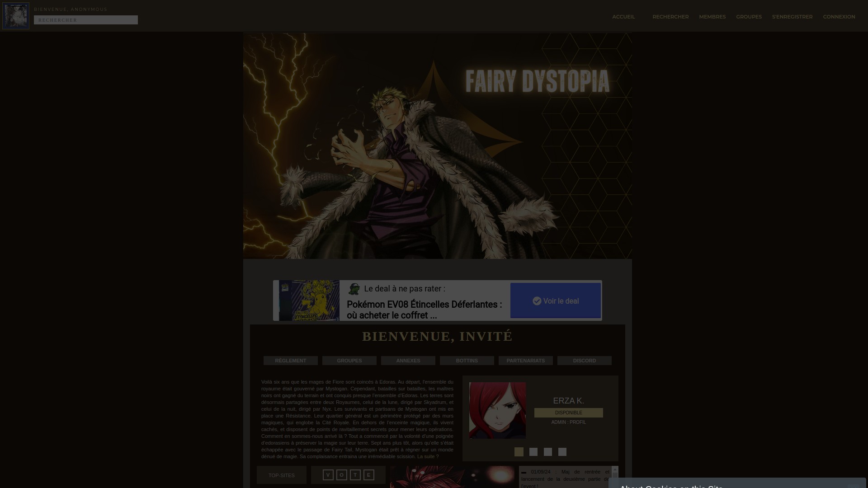Open the Annexes tab
The image size is (868, 488).
click(x=408, y=361)
